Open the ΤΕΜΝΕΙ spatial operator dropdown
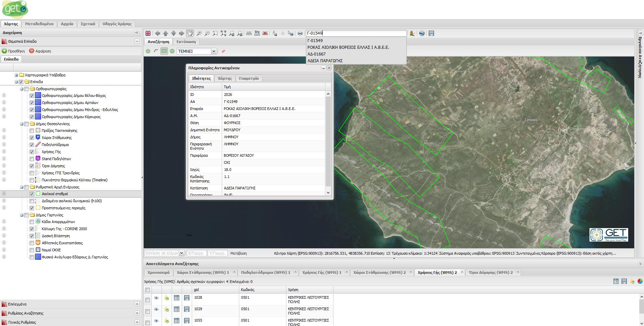644x326 pixels. point(213,51)
